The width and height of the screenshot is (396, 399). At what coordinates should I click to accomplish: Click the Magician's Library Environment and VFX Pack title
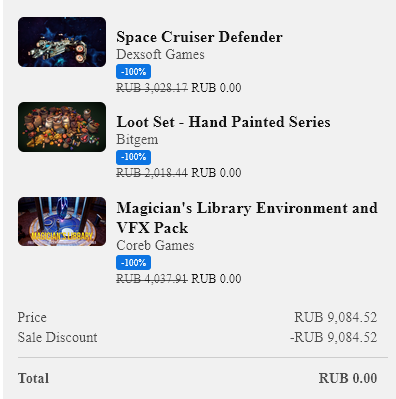pos(247,218)
